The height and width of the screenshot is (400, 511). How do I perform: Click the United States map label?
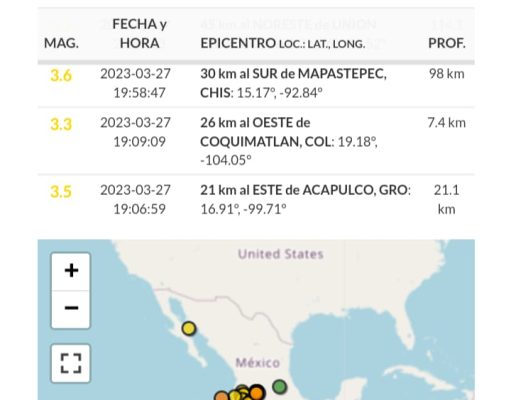281,254
